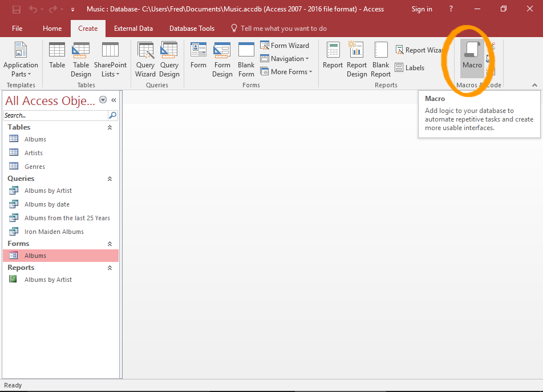Click the Tell me what you want to do box
This screenshot has height=392, width=543.
point(279,29)
